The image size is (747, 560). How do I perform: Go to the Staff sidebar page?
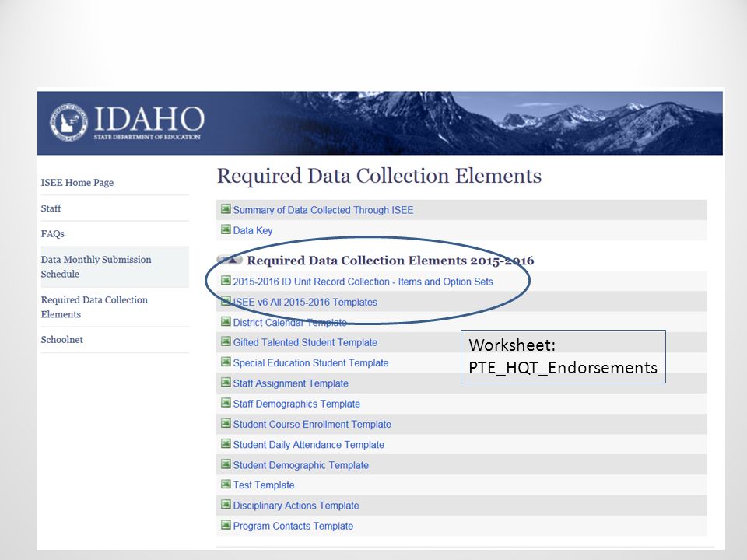[x=51, y=208]
